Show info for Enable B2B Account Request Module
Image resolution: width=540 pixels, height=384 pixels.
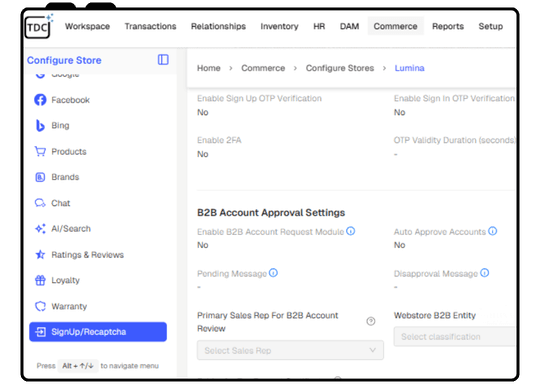pos(351,231)
